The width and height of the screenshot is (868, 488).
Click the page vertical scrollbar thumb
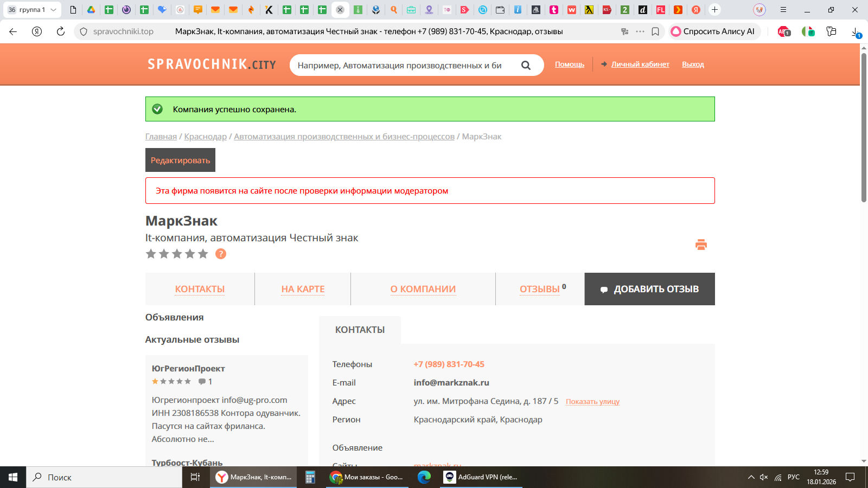(x=864, y=127)
